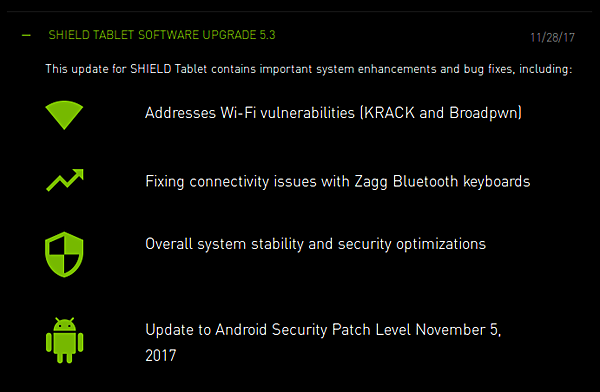This screenshot has width=600, height=392.
Task: Click the word optimizations
Action: point(441,244)
